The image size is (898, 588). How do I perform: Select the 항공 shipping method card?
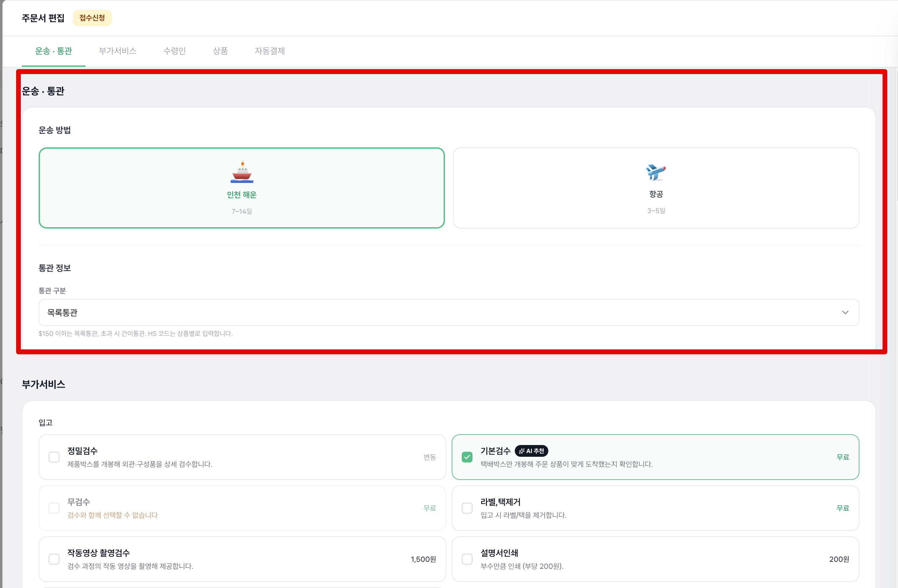pyautogui.click(x=656, y=188)
